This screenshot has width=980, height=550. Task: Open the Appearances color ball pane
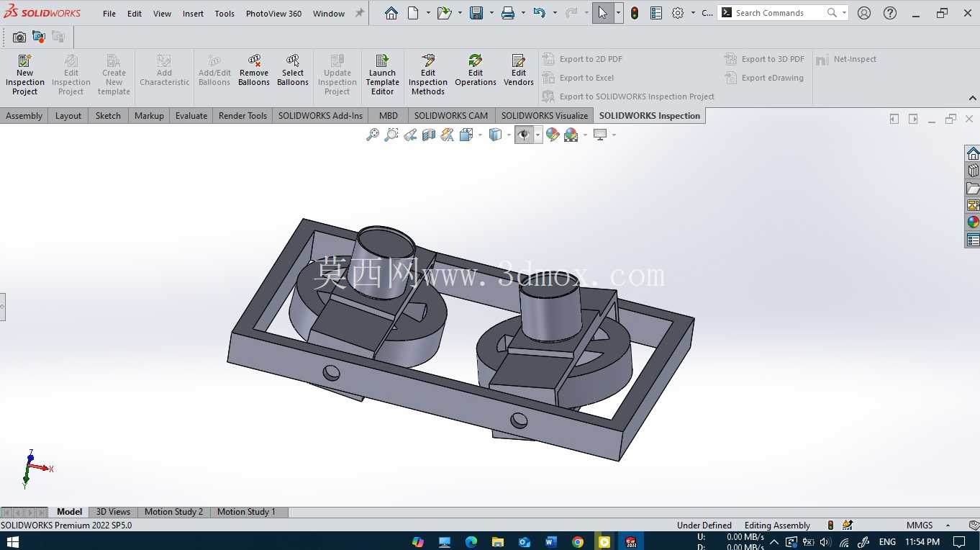(973, 222)
